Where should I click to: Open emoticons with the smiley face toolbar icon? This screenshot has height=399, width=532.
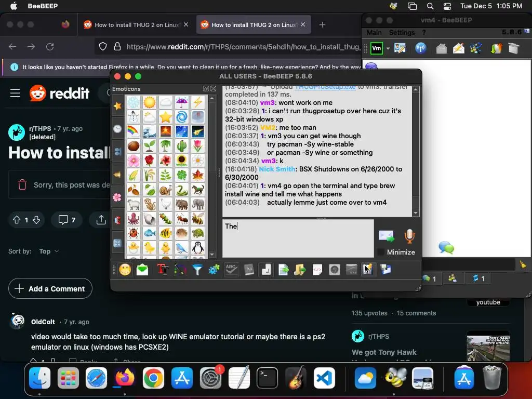tap(125, 270)
